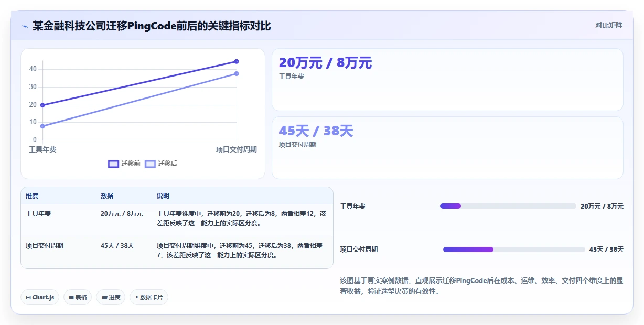Click the 45天 / 38天 progress value
Screen dimensions: 644x325
tap(606, 250)
